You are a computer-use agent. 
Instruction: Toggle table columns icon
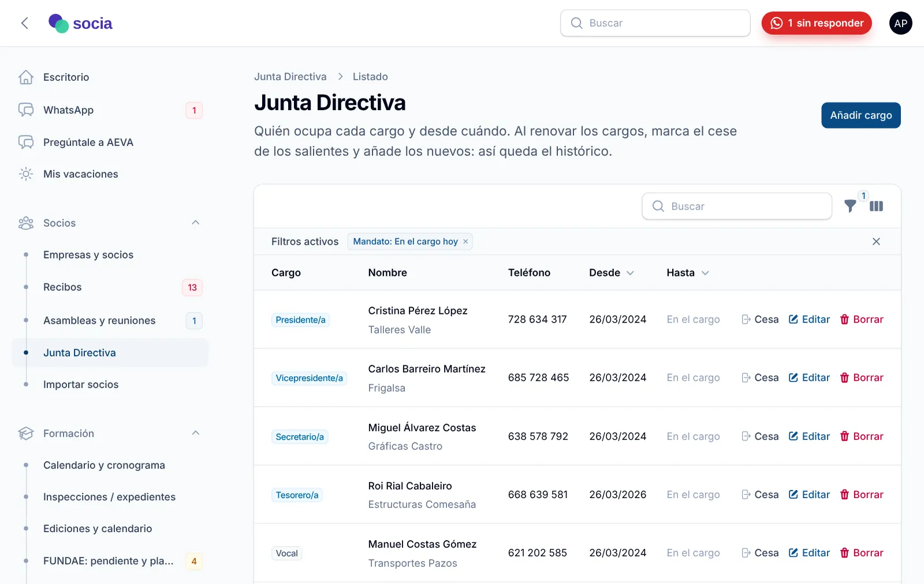click(876, 206)
